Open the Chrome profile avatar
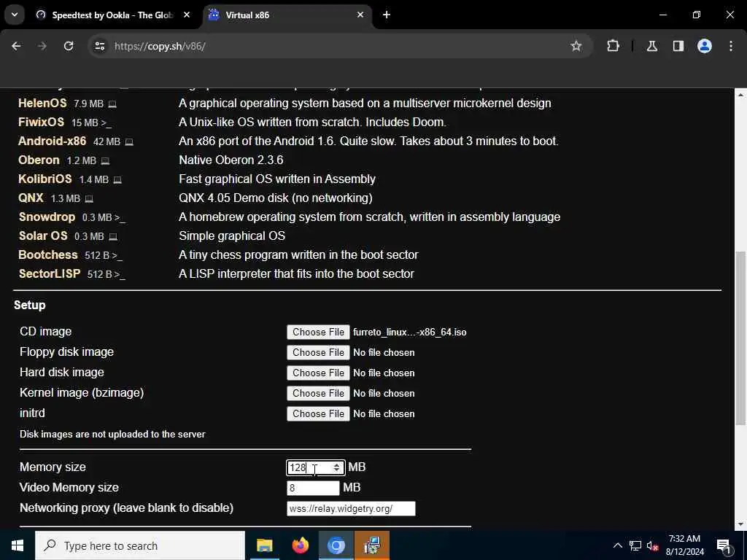Viewport: 747px width, 560px height. 704,46
